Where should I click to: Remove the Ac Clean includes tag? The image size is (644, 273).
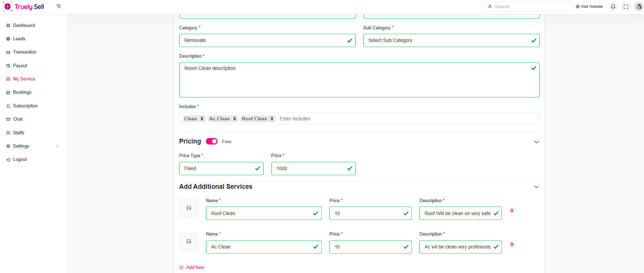pos(235,119)
